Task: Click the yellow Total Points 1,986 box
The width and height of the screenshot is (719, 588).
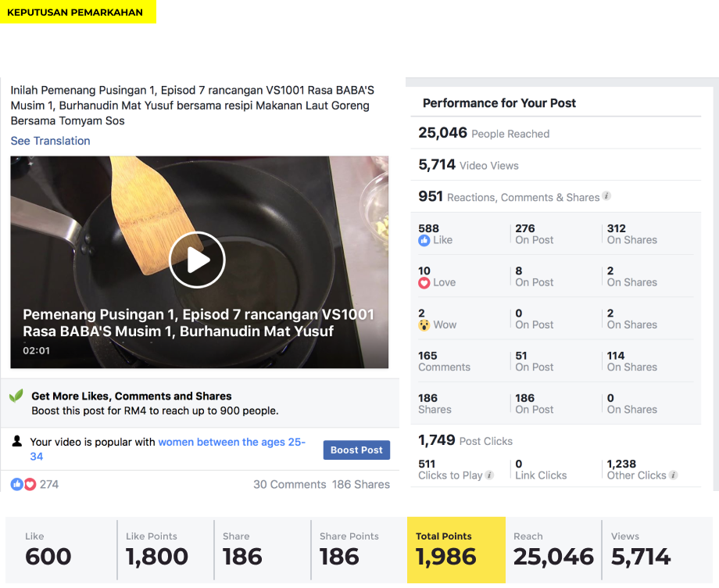Action: tap(456, 550)
